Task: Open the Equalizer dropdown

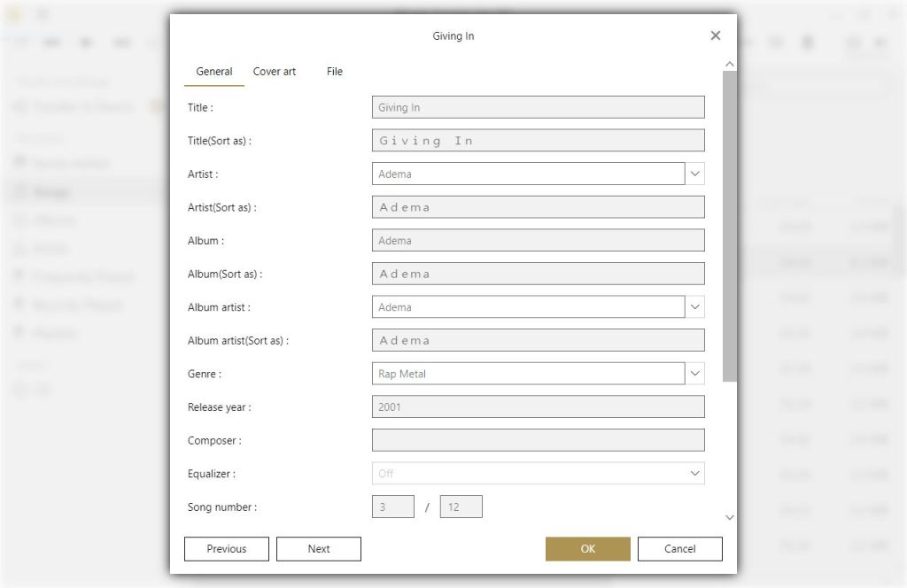Action: (x=695, y=474)
